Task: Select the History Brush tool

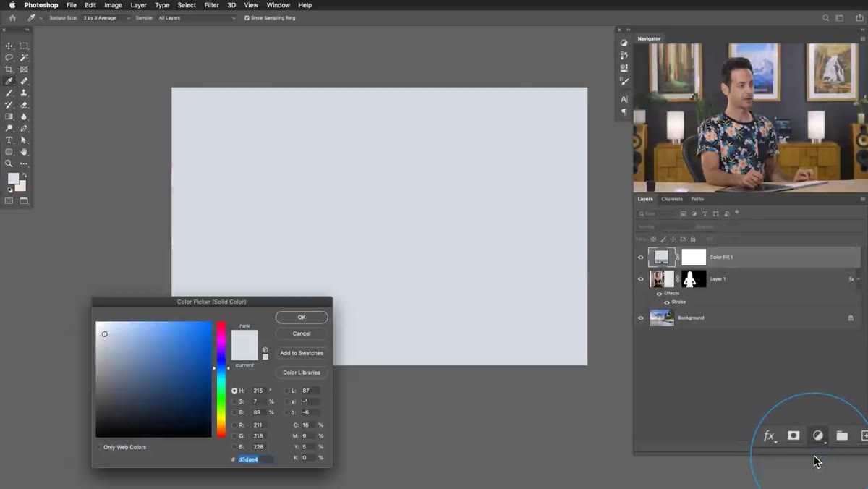Action: (9, 105)
